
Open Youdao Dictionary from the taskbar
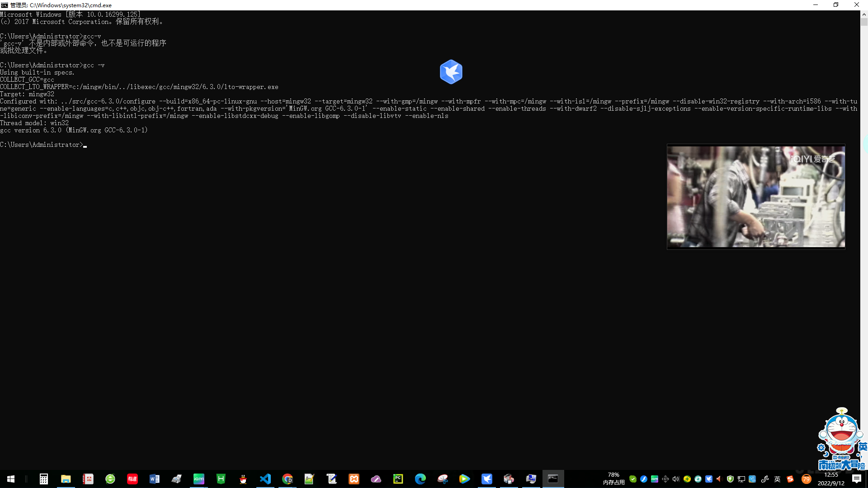(132, 479)
